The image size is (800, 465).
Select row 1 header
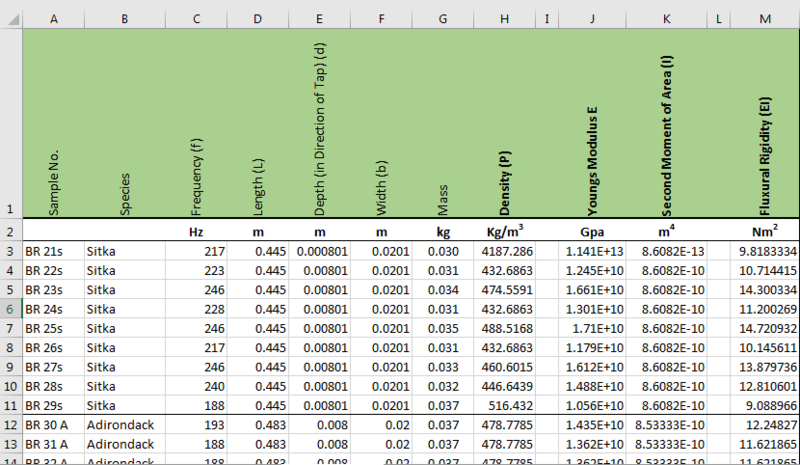(11, 123)
